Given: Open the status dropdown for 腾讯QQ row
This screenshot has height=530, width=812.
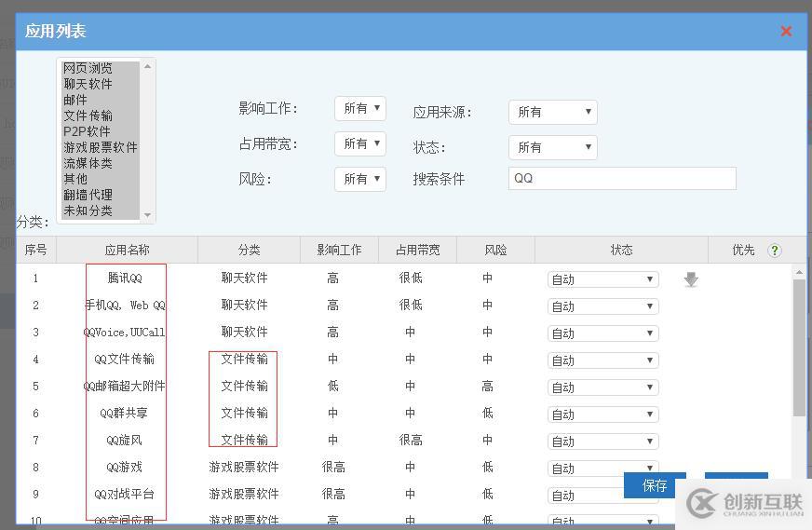Looking at the screenshot, I should [x=602, y=279].
